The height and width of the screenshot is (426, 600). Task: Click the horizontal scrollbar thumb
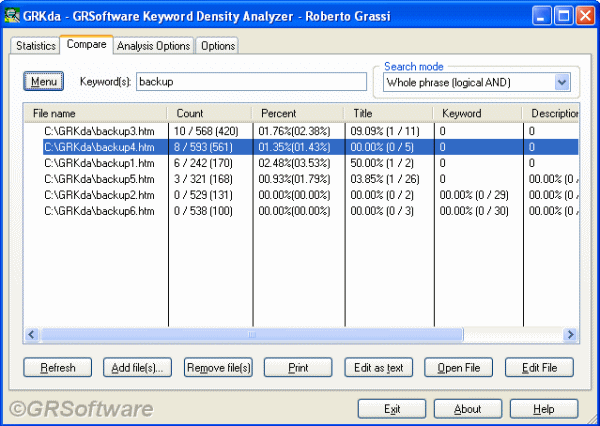click(x=252, y=335)
